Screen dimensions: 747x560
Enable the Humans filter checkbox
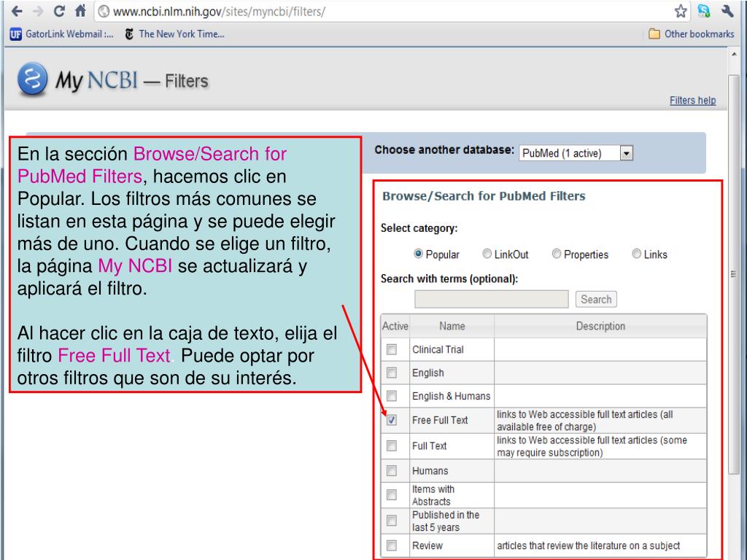(x=392, y=470)
